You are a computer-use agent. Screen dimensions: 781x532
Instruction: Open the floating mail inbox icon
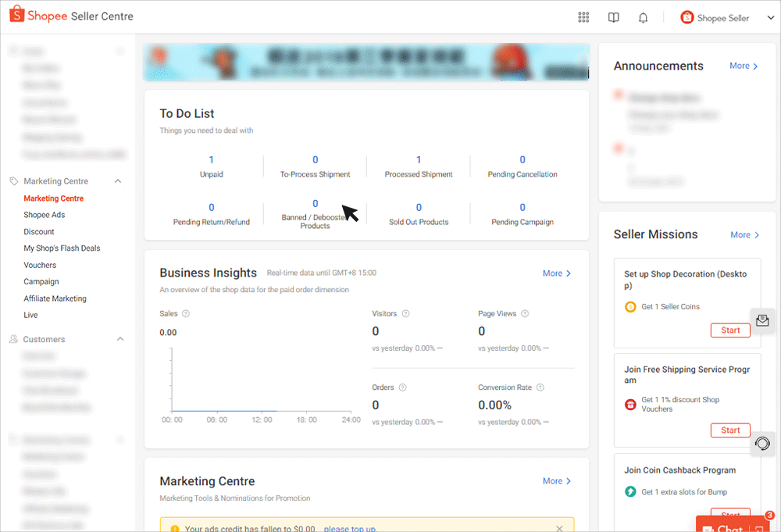[x=762, y=320]
